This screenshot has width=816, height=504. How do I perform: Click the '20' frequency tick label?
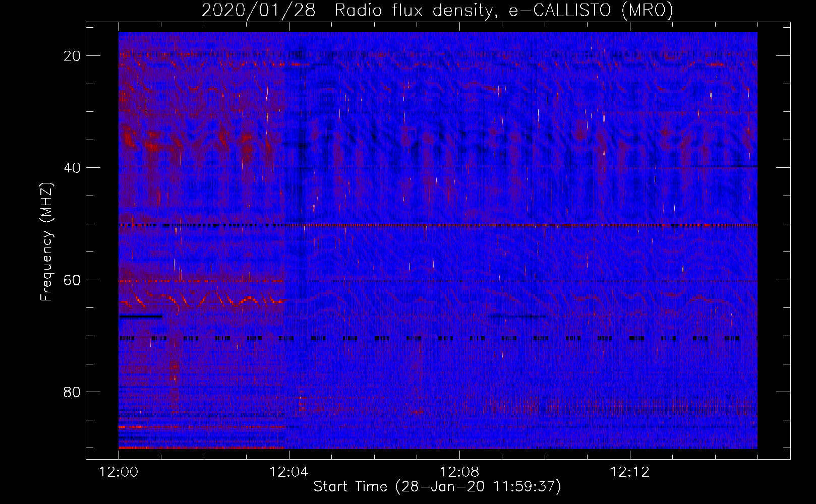coord(73,56)
